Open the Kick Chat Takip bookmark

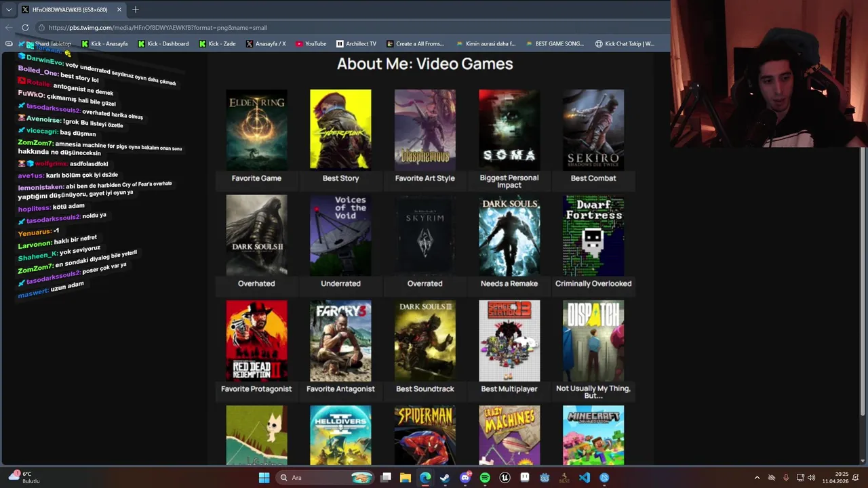point(625,43)
